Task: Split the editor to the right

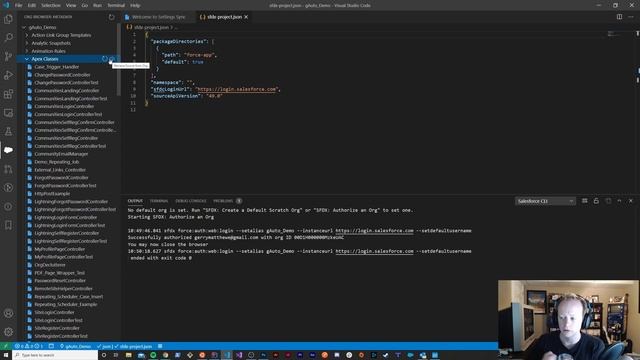Action: [619, 17]
